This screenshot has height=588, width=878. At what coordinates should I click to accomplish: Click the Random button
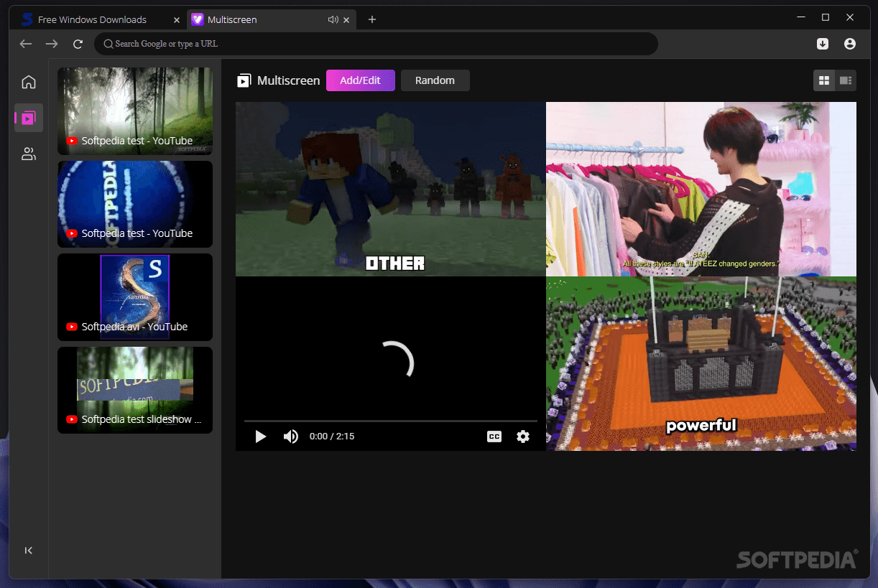435,80
